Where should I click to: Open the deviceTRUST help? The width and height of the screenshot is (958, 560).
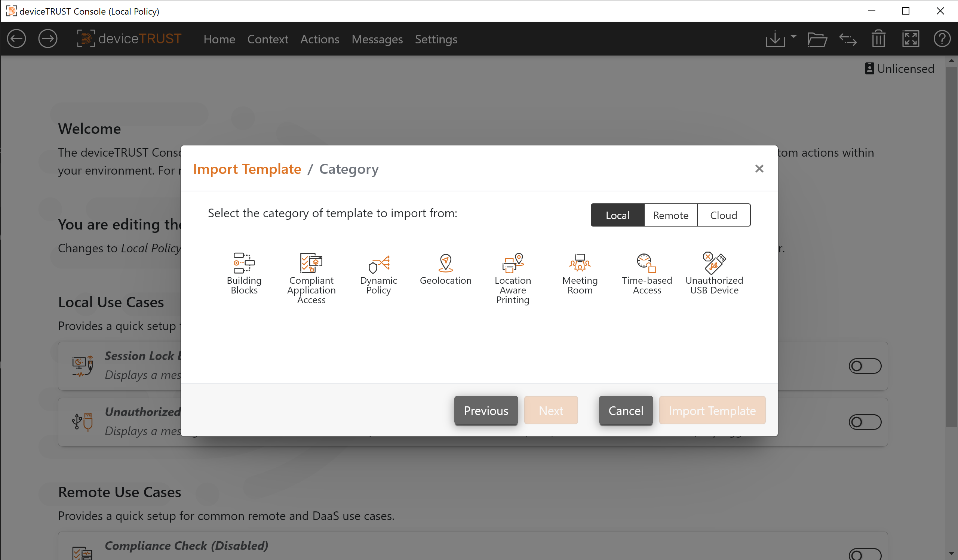942,39
